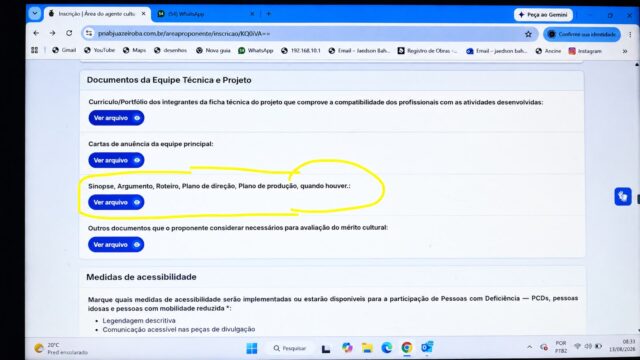Viewport: 640px width, 360px height.
Task: Click the Medidas de acessibilidade heading
Action: 141,277
